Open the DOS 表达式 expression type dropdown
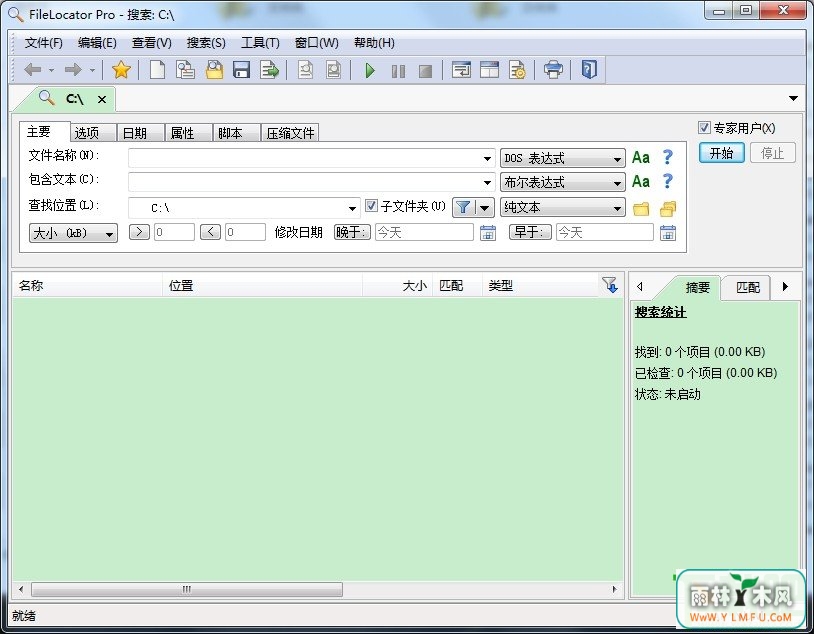This screenshot has width=814, height=634. tap(563, 158)
